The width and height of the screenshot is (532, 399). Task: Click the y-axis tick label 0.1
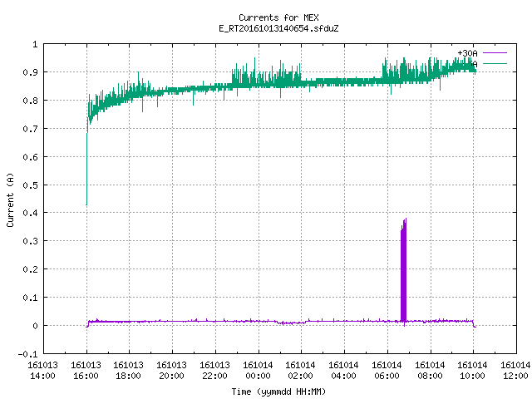[30, 298]
